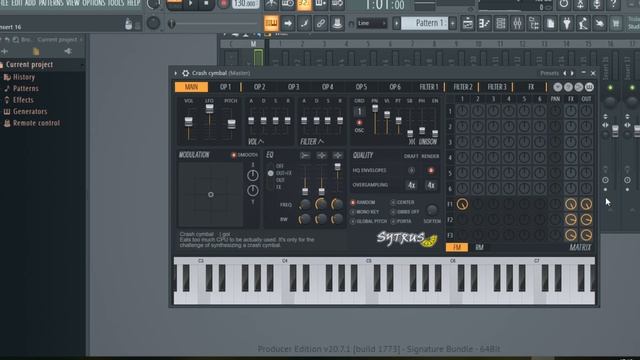Click the EQ third band type icon
The width and height of the screenshot is (640, 360).
337,155
